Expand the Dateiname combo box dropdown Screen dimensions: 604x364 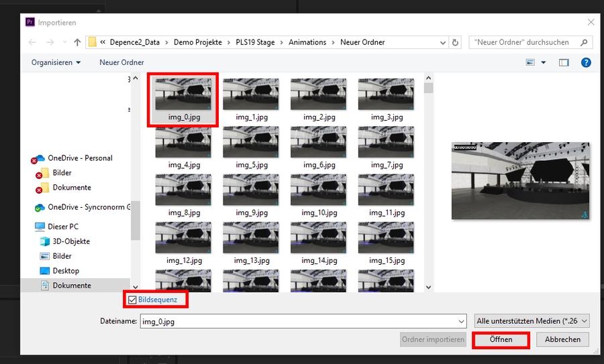click(x=460, y=321)
